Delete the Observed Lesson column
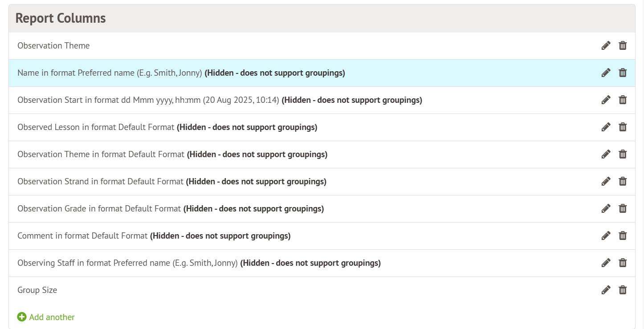644x329 pixels. (623, 127)
